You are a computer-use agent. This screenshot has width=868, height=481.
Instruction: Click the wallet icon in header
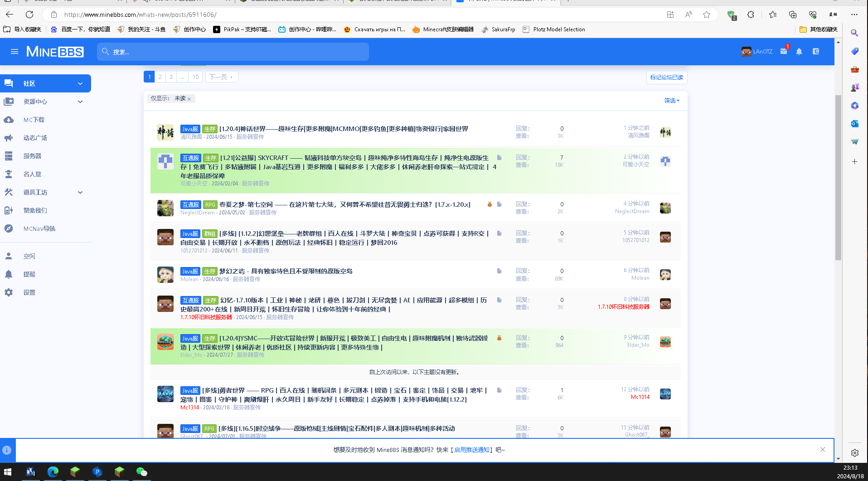pyautogui.click(x=816, y=52)
